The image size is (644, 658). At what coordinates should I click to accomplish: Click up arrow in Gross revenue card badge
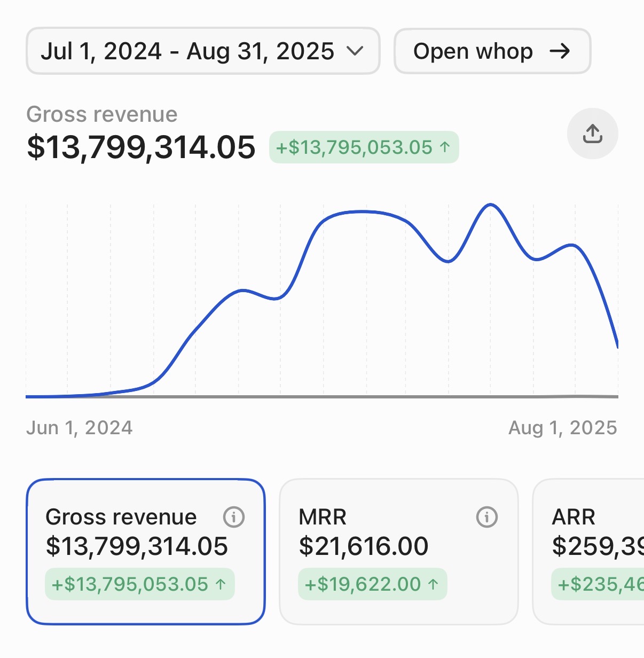pos(221,584)
